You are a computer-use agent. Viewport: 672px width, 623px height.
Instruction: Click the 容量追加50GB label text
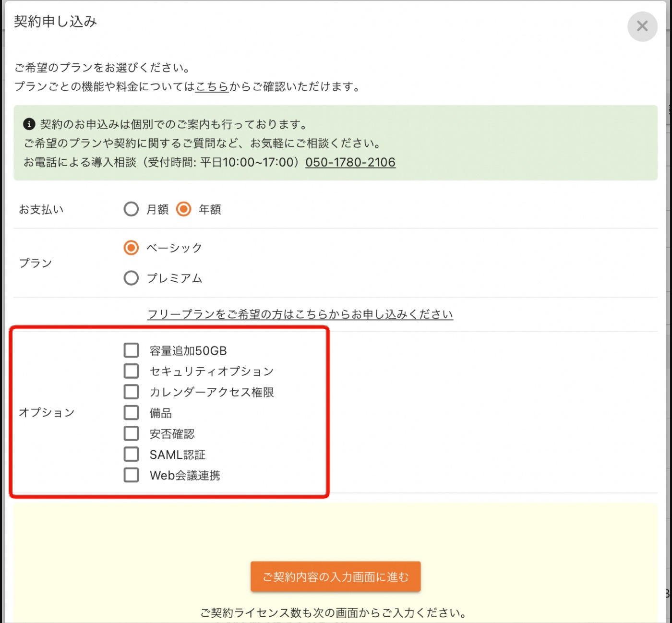tap(188, 351)
